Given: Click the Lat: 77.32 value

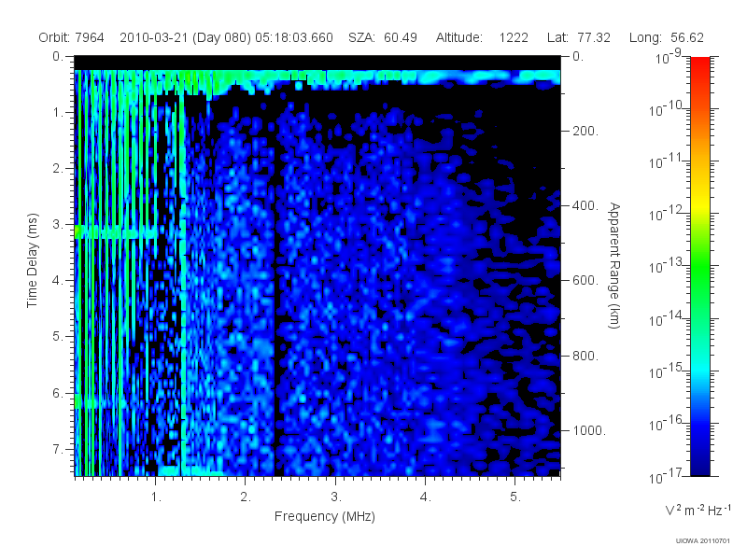Looking at the screenshot, I should point(578,37).
